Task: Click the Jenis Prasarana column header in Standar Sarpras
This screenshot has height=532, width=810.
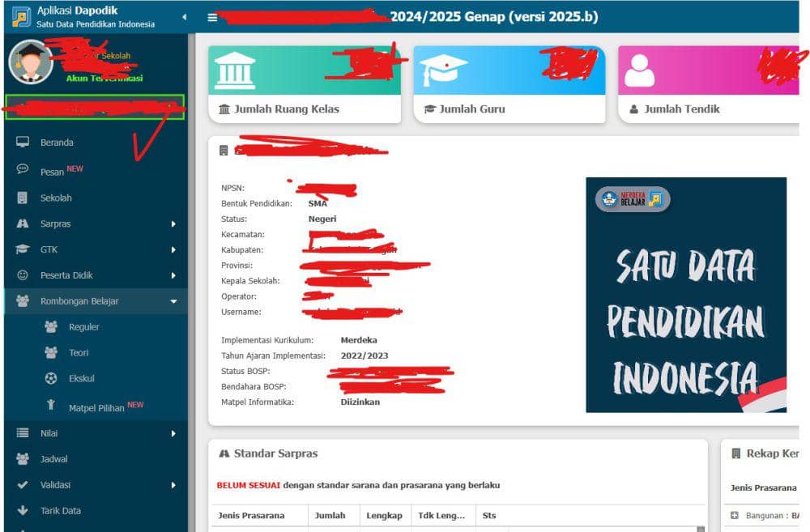Action: (252, 516)
